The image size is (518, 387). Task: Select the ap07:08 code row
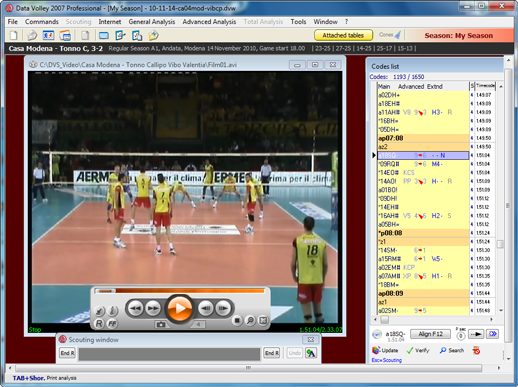click(x=423, y=138)
